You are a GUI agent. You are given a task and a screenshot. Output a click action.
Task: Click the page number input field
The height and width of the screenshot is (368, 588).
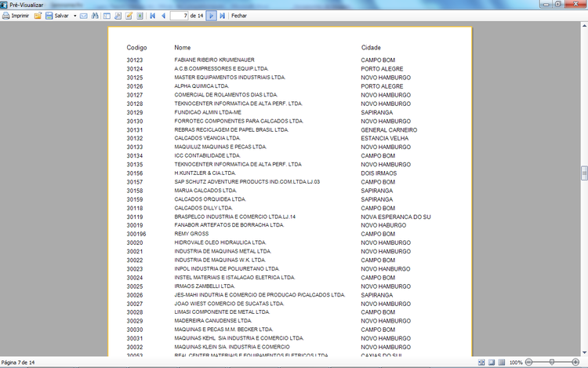point(179,16)
